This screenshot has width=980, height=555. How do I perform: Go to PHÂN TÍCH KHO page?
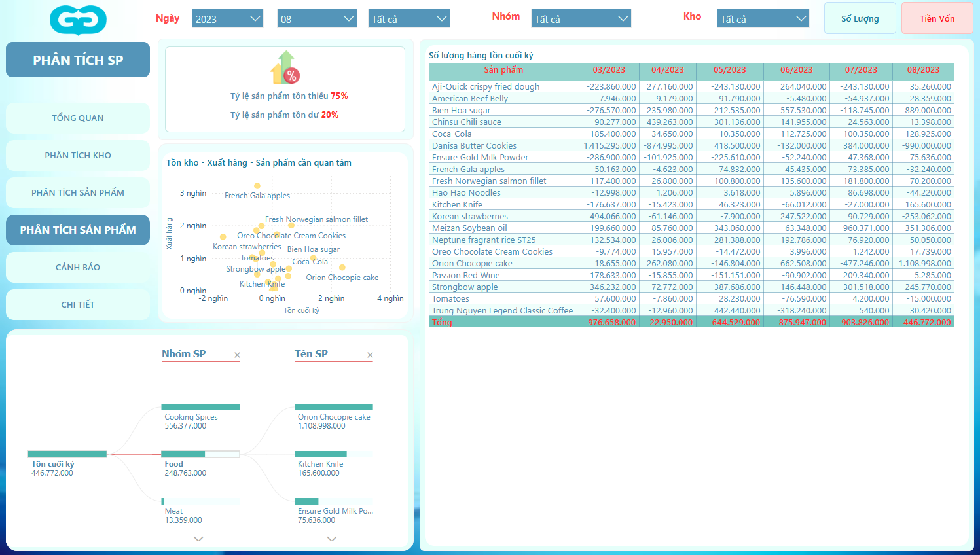click(78, 155)
